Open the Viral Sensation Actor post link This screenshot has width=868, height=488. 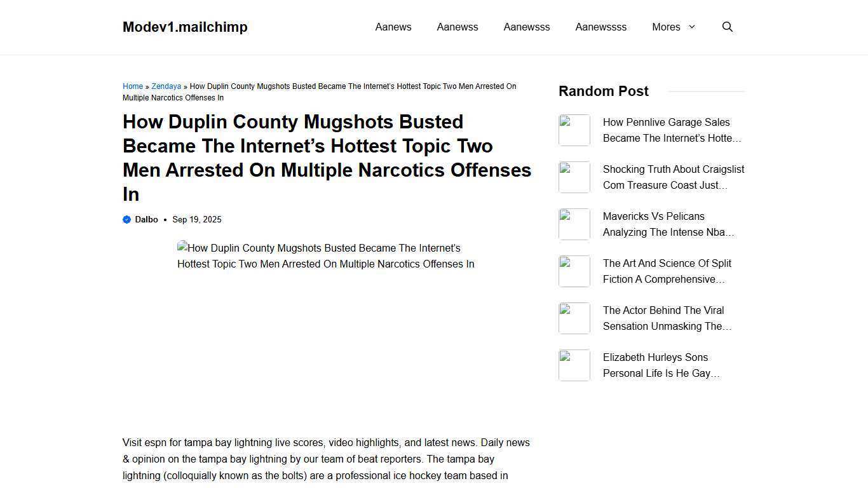pos(667,318)
